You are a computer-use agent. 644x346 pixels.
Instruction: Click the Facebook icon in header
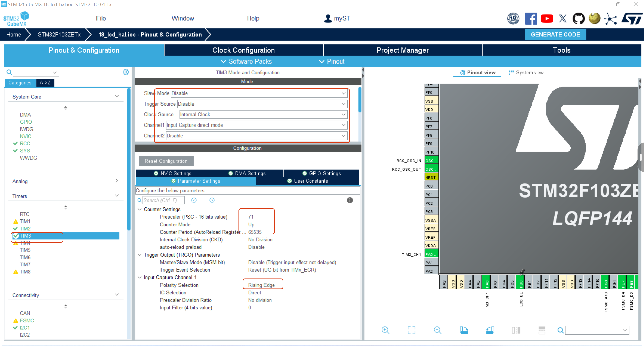(x=531, y=19)
